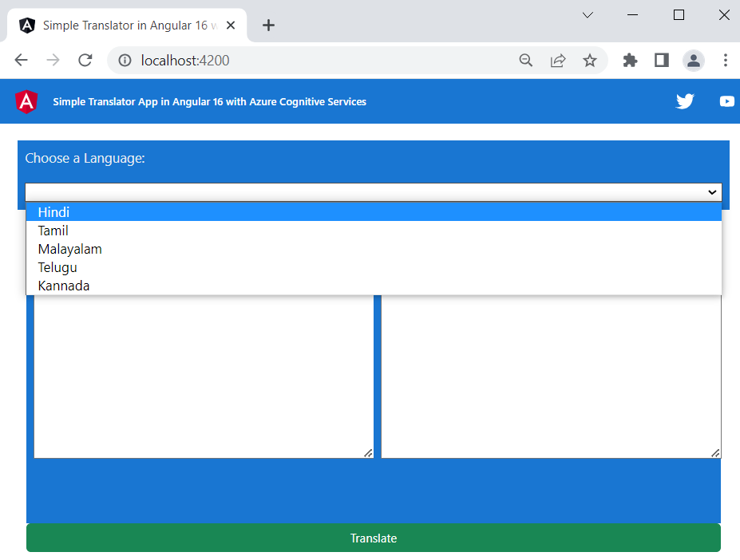Choose Hindi from the language list

click(x=374, y=212)
